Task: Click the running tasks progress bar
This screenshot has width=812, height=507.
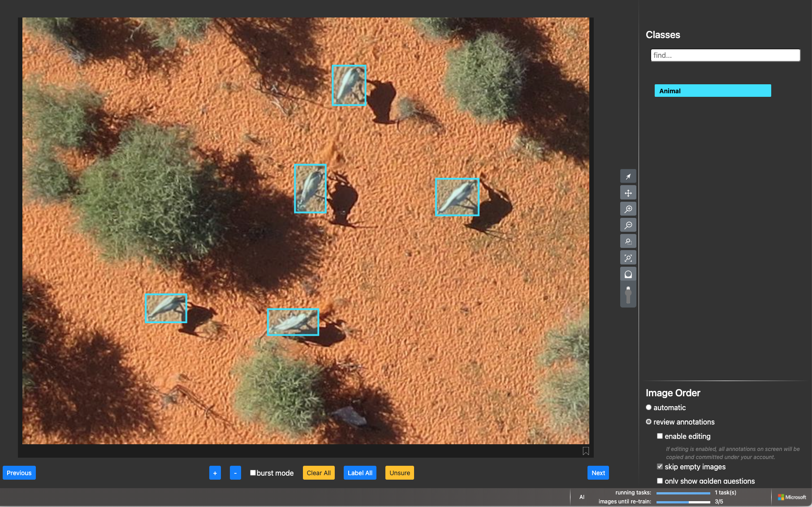Action: pos(683,493)
